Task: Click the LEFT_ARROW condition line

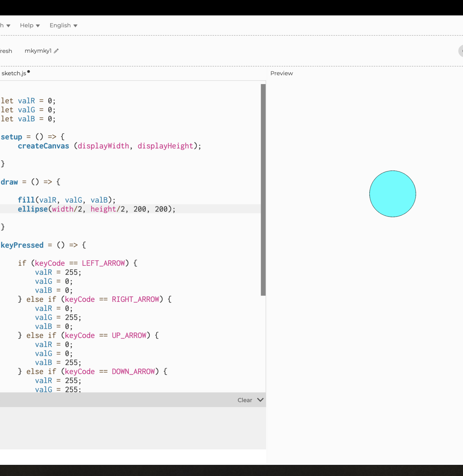Action: pos(78,263)
